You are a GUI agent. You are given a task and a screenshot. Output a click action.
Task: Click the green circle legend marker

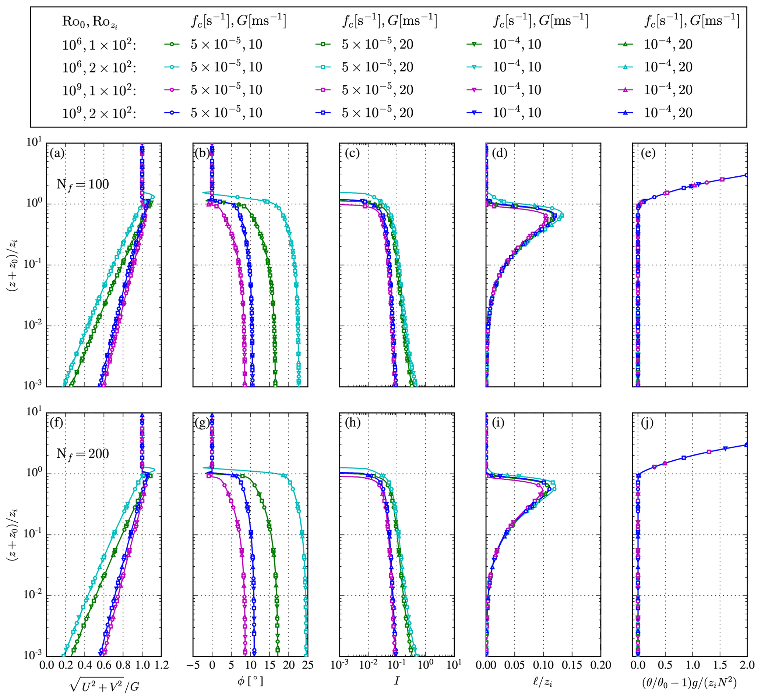(172, 44)
